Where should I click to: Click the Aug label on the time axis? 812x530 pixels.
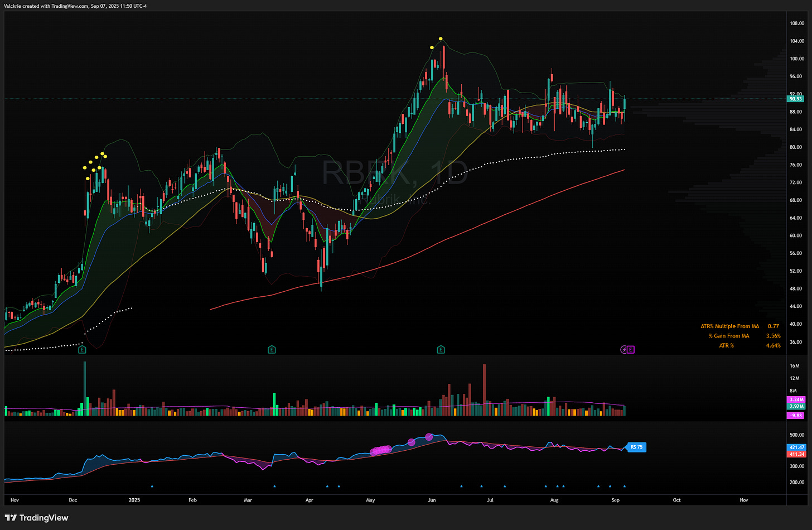tap(554, 500)
